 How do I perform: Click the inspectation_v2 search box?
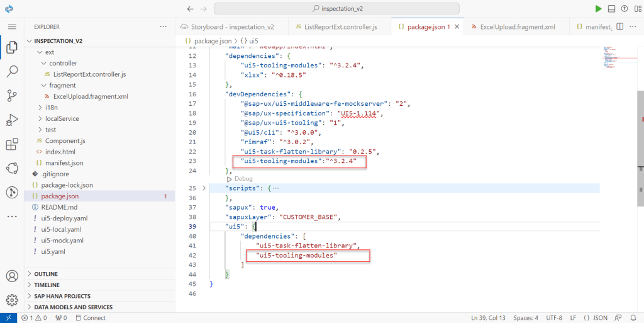coord(336,8)
